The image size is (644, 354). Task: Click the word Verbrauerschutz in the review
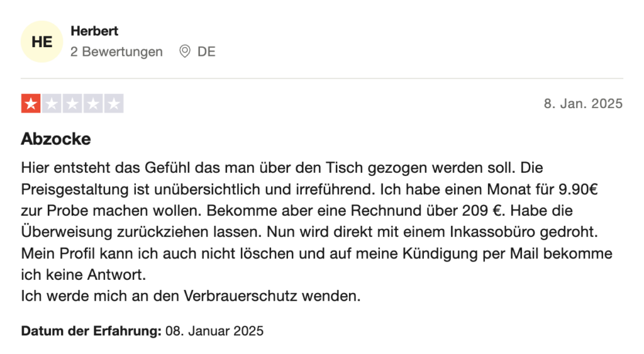(x=240, y=296)
